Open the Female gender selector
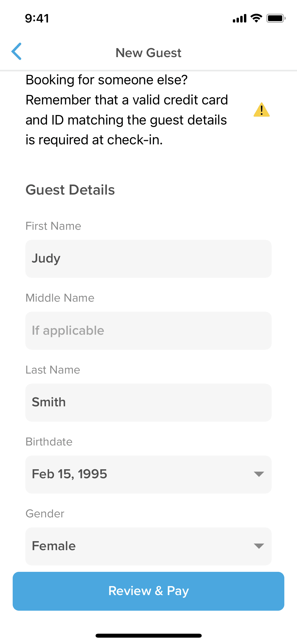Screen dimensions: 297x644 coord(137,546)
